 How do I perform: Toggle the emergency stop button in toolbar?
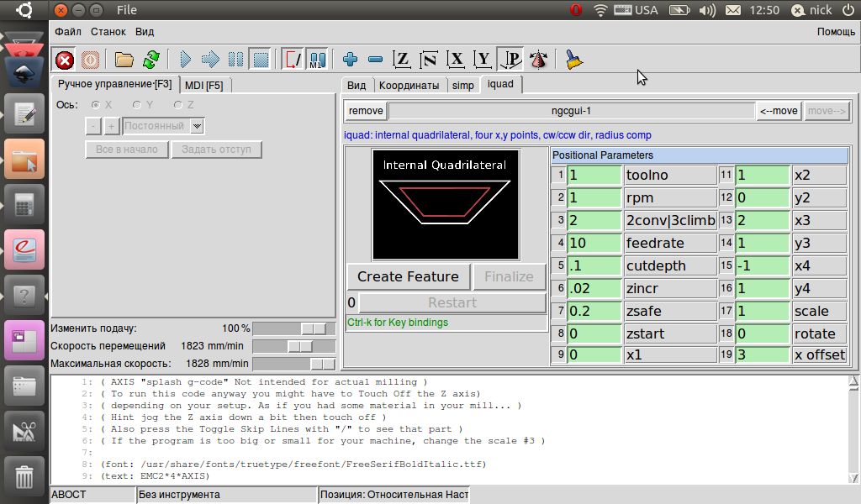click(65, 60)
